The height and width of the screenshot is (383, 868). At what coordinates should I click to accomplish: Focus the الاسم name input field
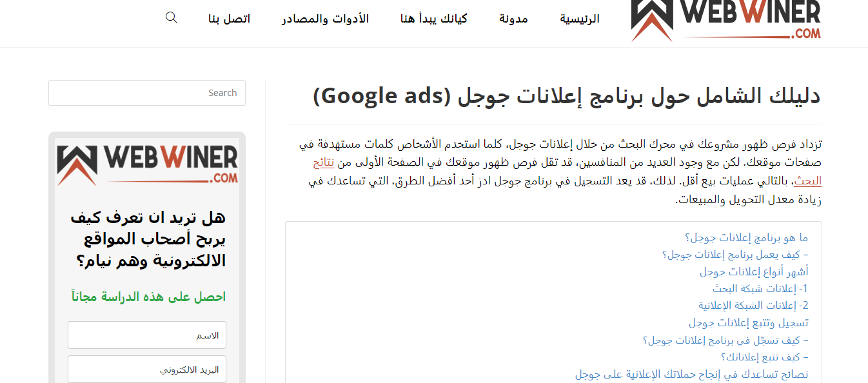click(x=147, y=335)
